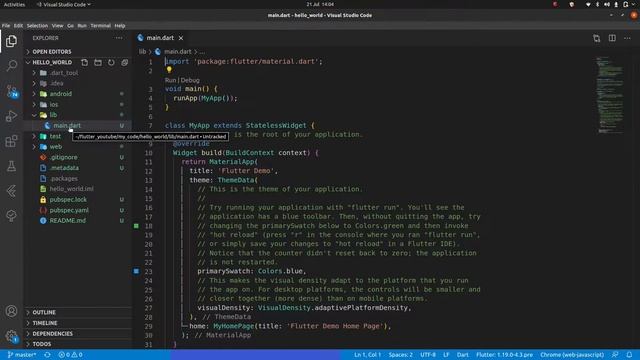
Task: Expand the TIMELINE panel
Action: click(45, 323)
